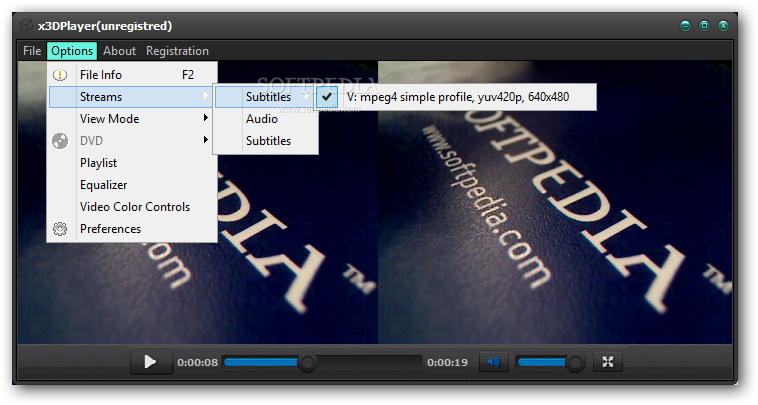Select Audio in Streams submenu
The height and width of the screenshot is (405, 758).
point(265,119)
